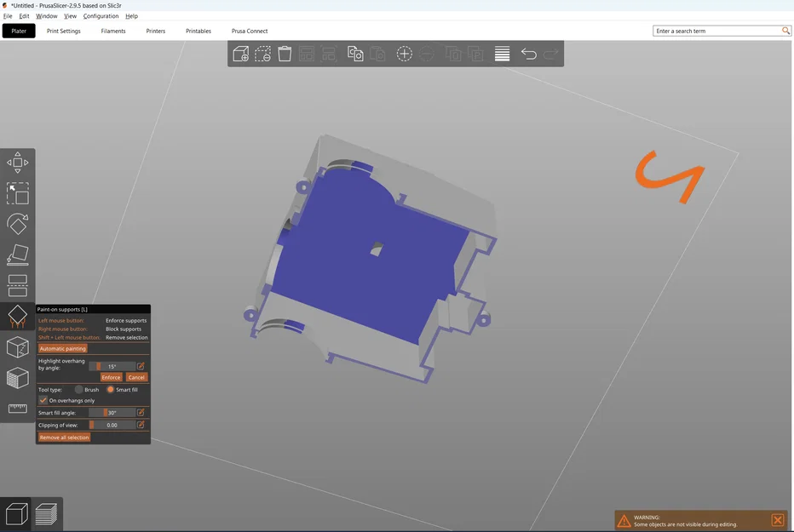Click the Split to objects icon
794x532 pixels.
(453, 54)
